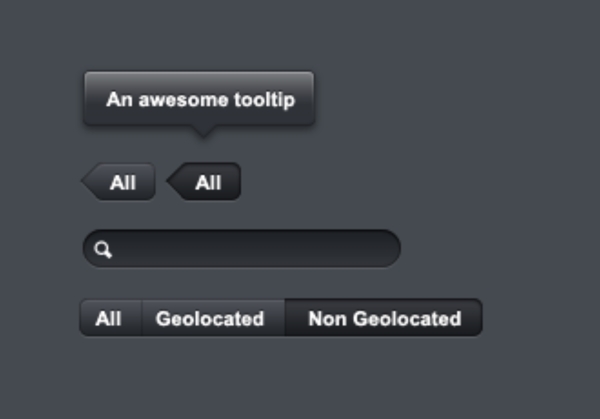Select the light gray All tag button
This screenshot has height=419, width=600.
(123, 183)
